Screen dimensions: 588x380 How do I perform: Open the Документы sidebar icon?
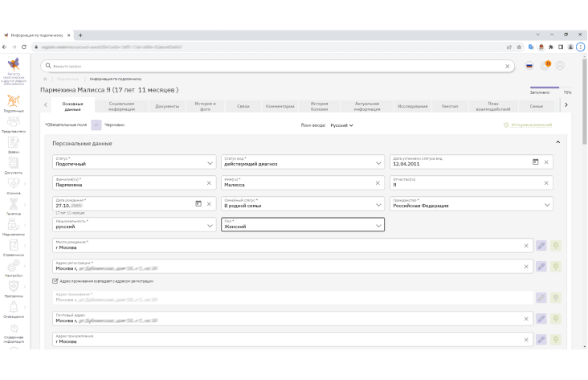[x=14, y=163]
